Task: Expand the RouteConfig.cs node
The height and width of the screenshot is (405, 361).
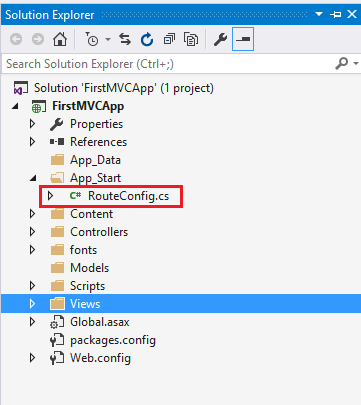Action: [50, 196]
